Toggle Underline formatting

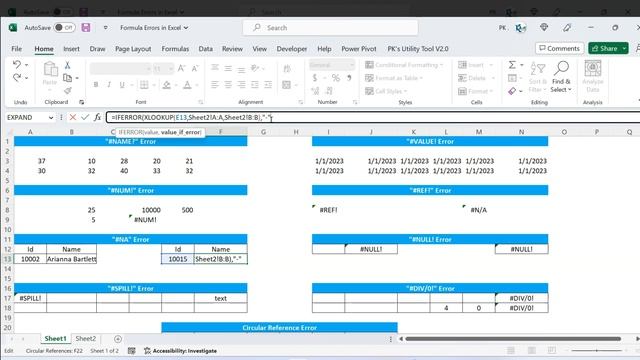122,84
